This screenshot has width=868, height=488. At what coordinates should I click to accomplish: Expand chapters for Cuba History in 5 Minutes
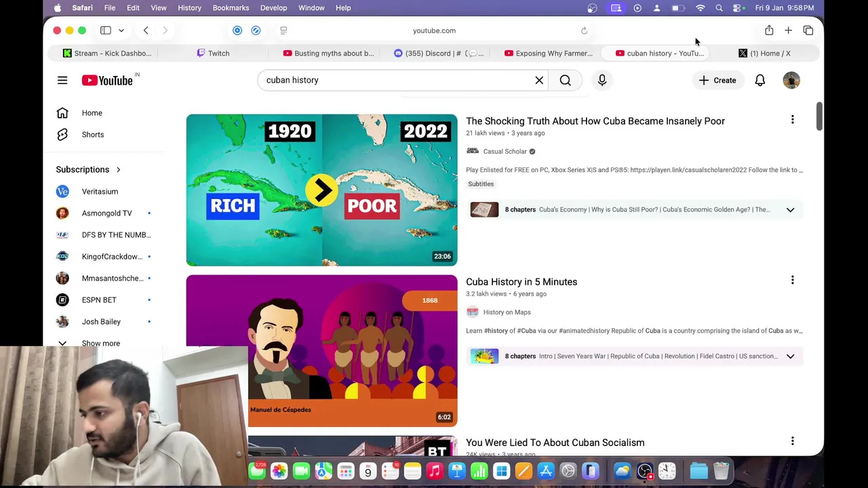[x=790, y=357]
